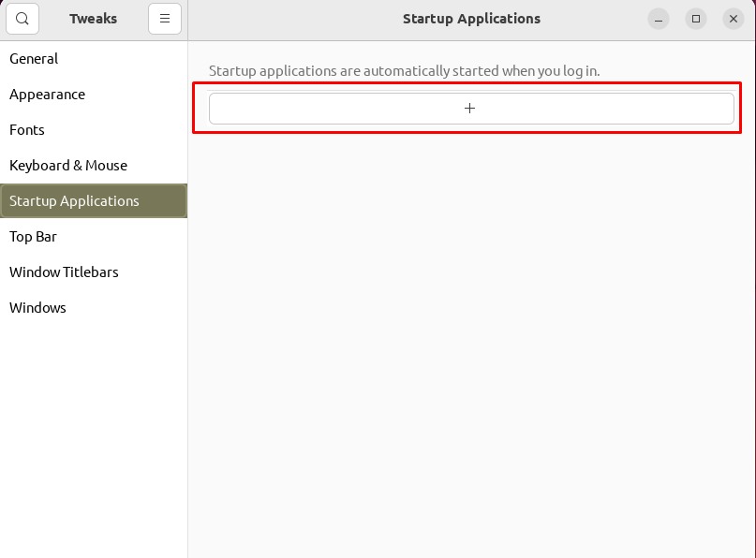This screenshot has width=756, height=558.
Task: Add a new startup application with plus
Action: 471,109
